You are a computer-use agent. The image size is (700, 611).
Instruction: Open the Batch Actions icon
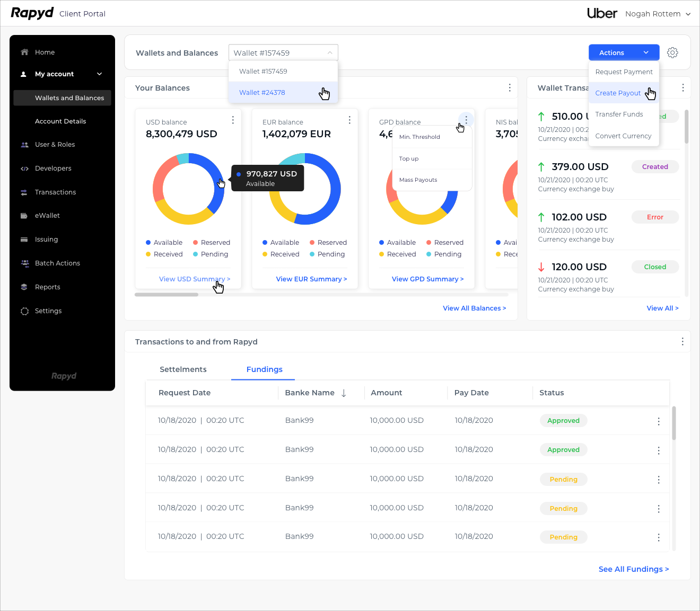[24, 263]
